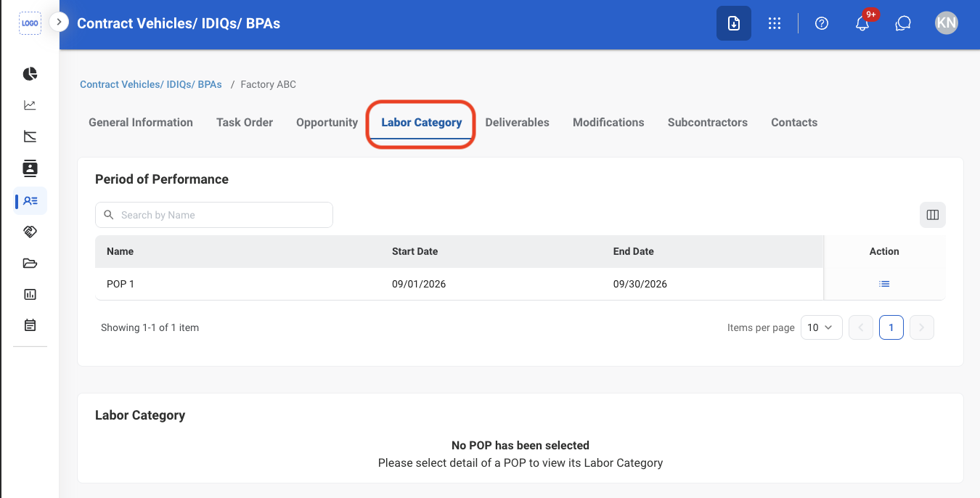Open the help question mark icon
Viewport: 980px width, 498px height.
822,23
